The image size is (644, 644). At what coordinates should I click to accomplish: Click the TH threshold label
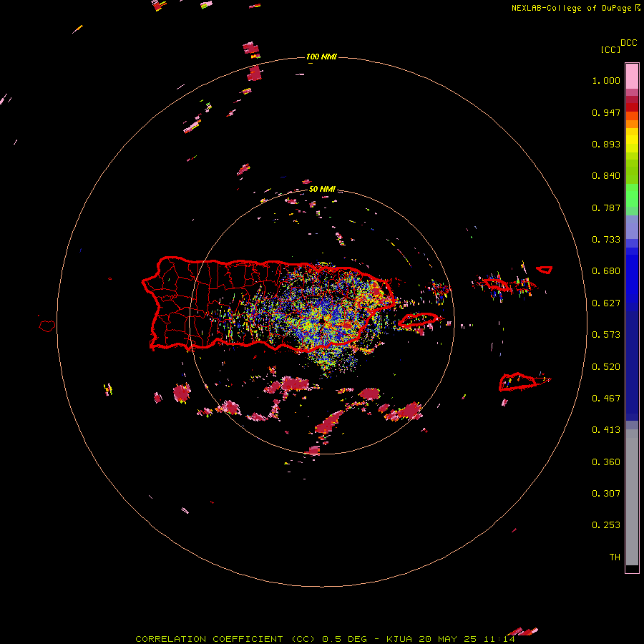point(615,557)
